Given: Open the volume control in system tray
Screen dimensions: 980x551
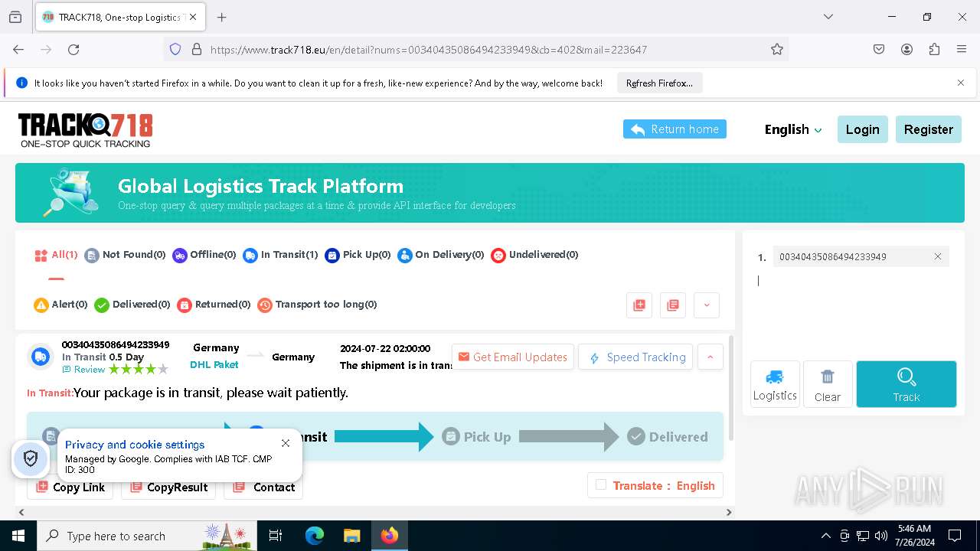Looking at the screenshot, I should point(880,536).
